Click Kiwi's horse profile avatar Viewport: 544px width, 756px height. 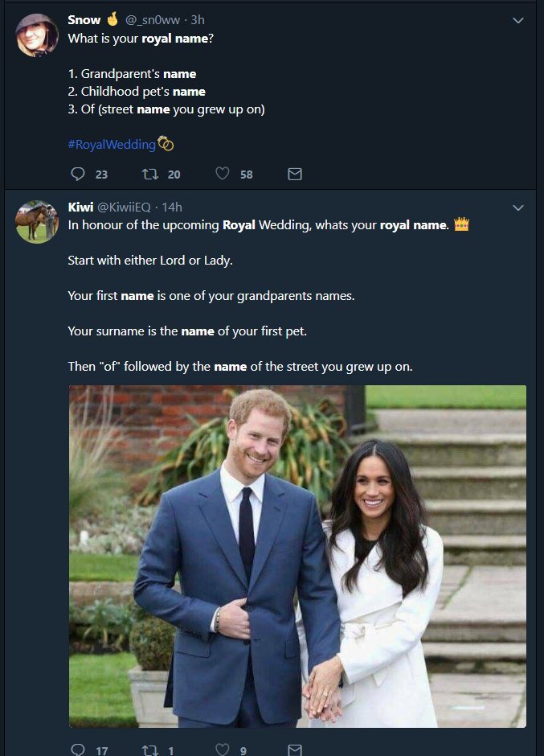point(37,221)
